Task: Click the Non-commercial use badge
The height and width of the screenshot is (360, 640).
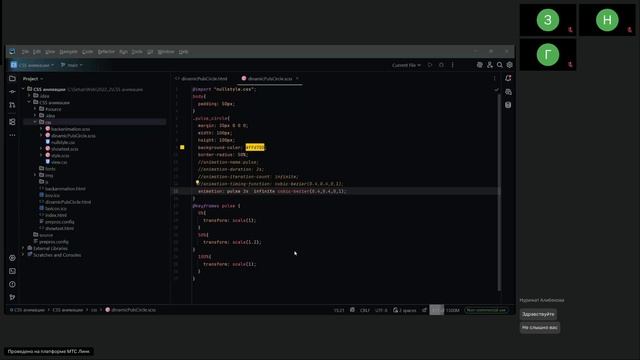Action: point(486,310)
